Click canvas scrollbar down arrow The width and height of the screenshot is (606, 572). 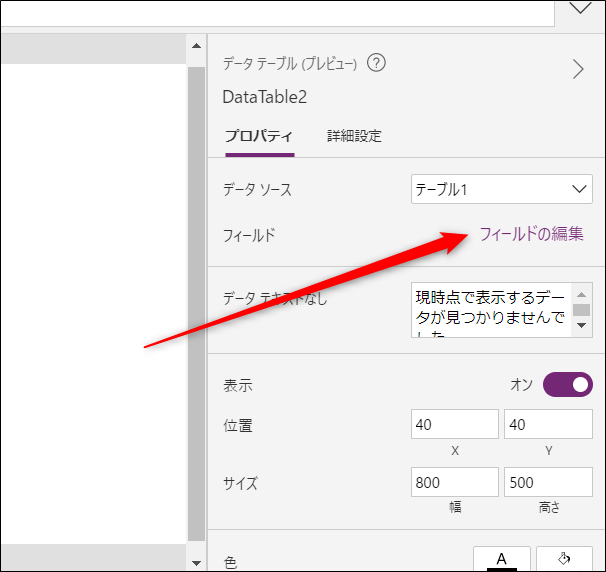[x=196, y=563]
